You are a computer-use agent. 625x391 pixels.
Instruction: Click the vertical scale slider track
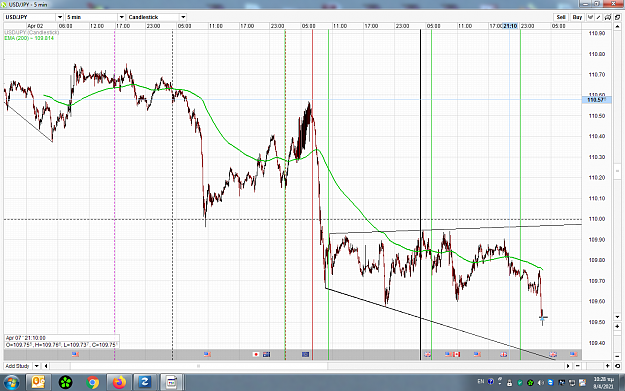[617, 341]
